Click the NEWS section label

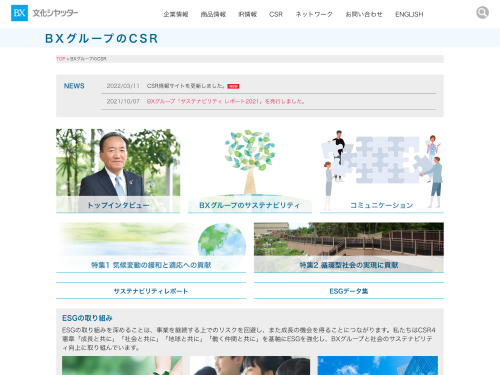pos(74,86)
